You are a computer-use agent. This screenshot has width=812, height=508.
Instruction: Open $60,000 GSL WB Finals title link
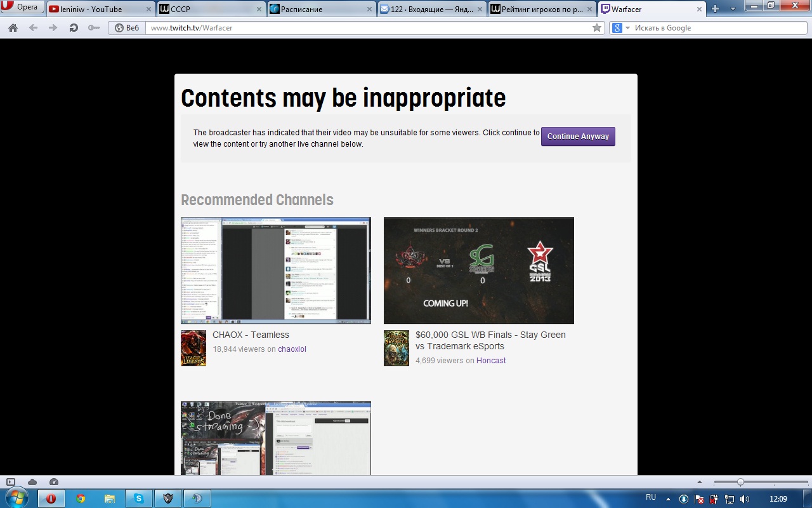(490, 340)
